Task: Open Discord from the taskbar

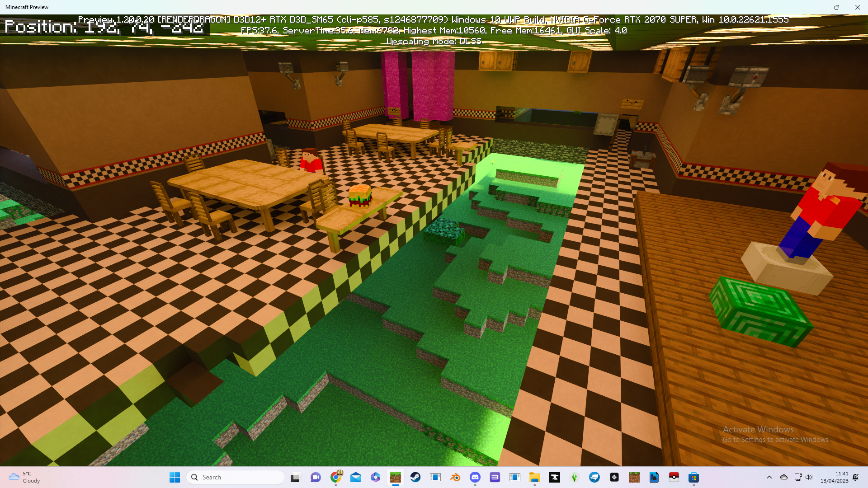Action: [475, 477]
